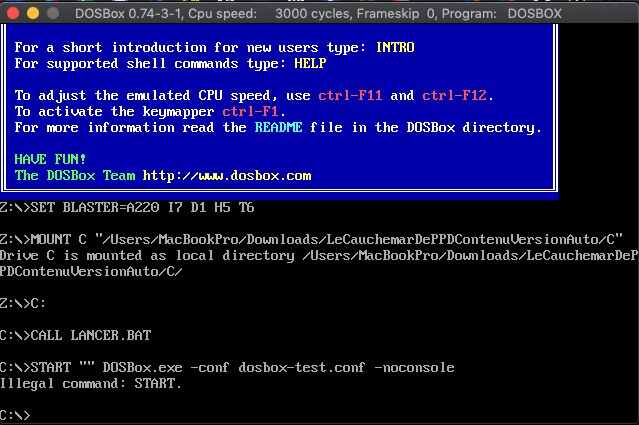Screen dimensions: 639x425
Task: Click the MOUNT C command line
Action: [x=311, y=240]
